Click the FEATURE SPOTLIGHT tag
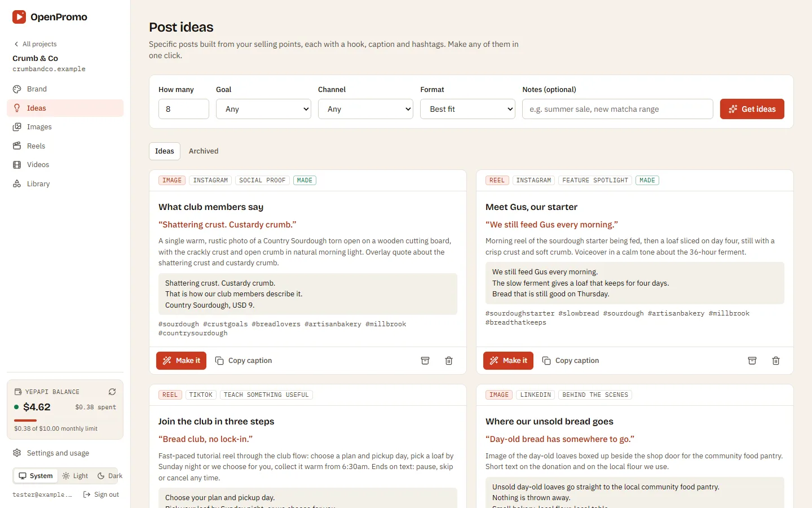Image resolution: width=812 pixels, height=508 pixels. (595, 181)
